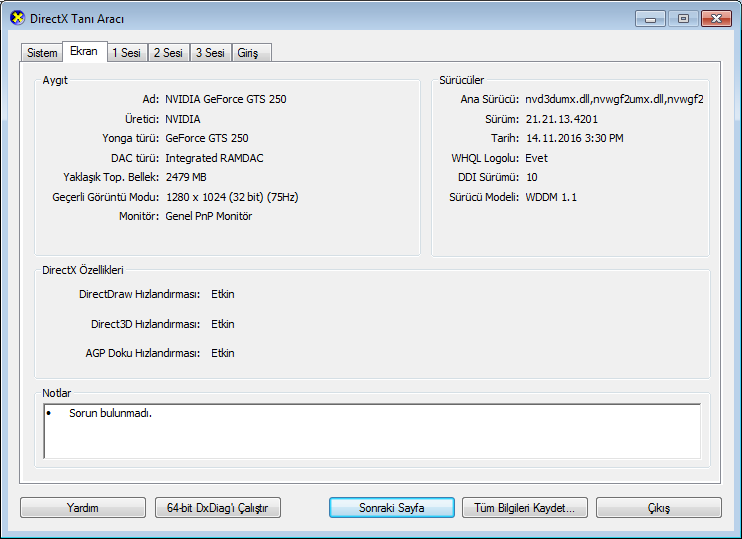The height and width of the screenshot is (539, 742).
Task: Click the date '14.11.2016 3:30 PM'
Action: click(574, 138)
